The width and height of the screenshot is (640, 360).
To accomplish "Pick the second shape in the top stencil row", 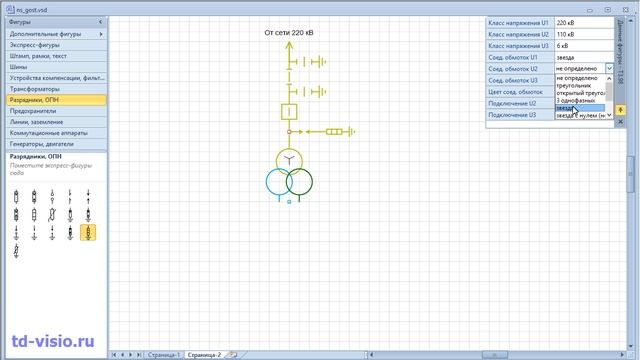I will (x=34, y=197).
